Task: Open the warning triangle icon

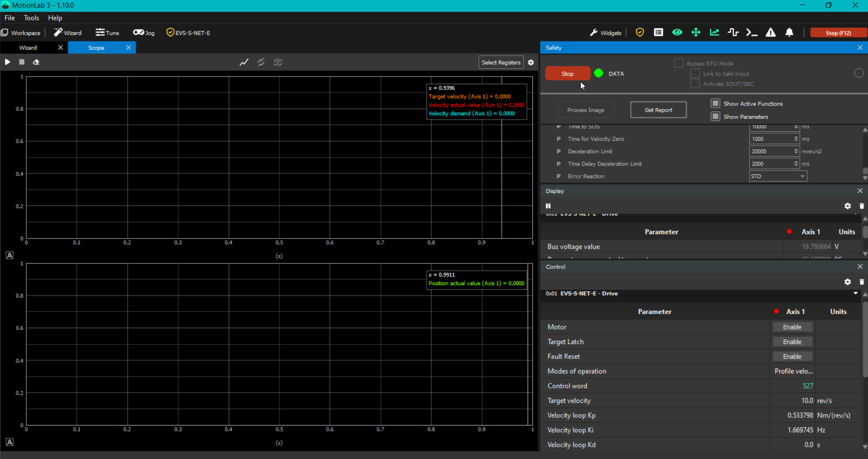Action: pyautogui.click(x=771, y=33)
